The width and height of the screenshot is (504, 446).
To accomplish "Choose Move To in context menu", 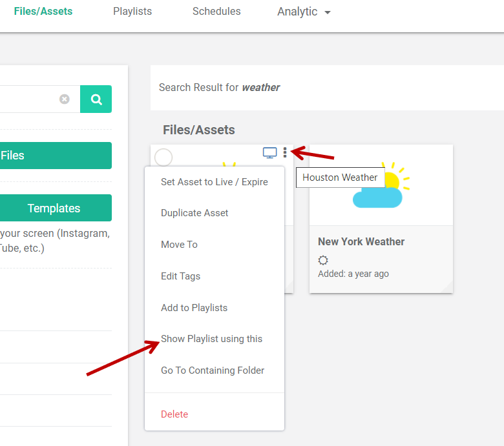I will point(179,245).
